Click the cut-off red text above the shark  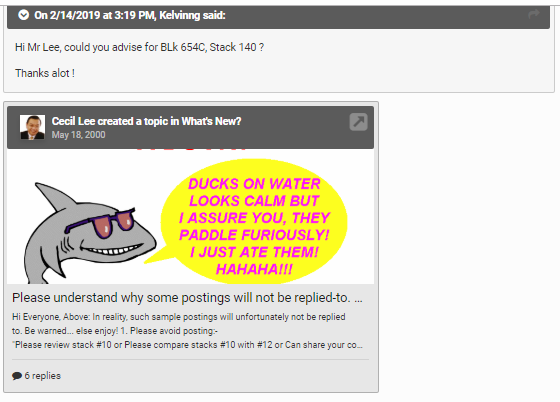[191, 150]
